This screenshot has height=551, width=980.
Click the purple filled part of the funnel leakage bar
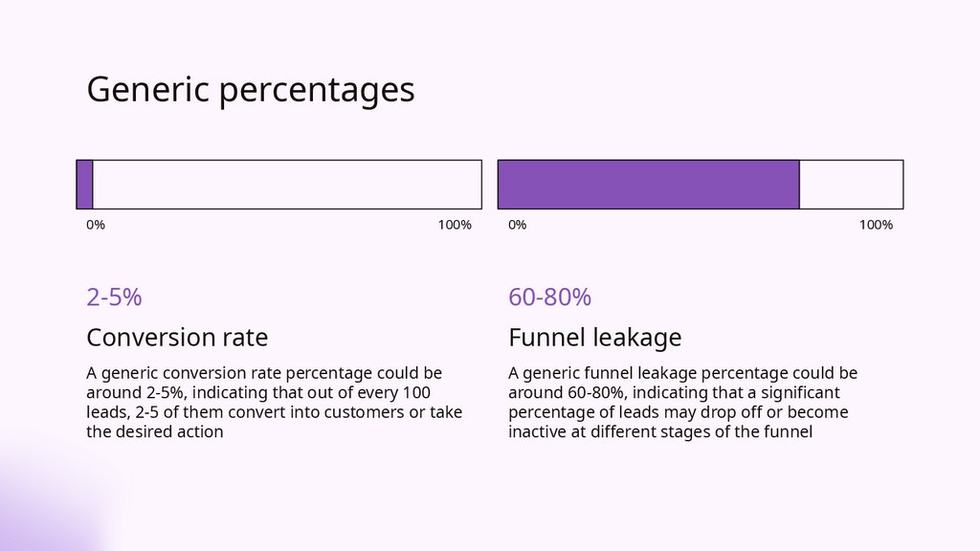648,184
